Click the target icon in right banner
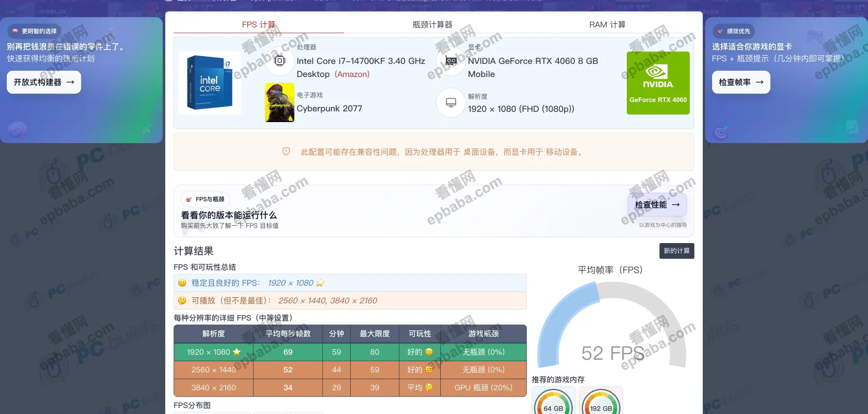The width and height of the screenshot is (868, 414). coord(721,132)
